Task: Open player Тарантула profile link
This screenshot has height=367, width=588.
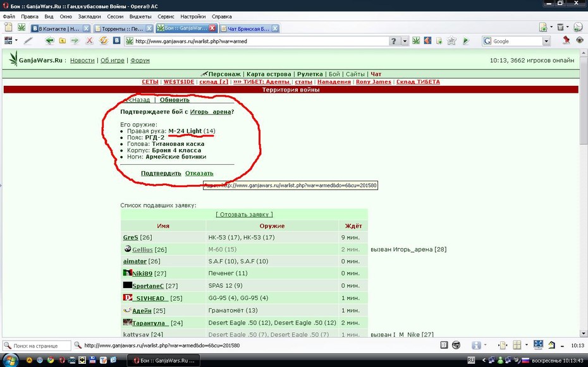Action: tap(149, 323)
